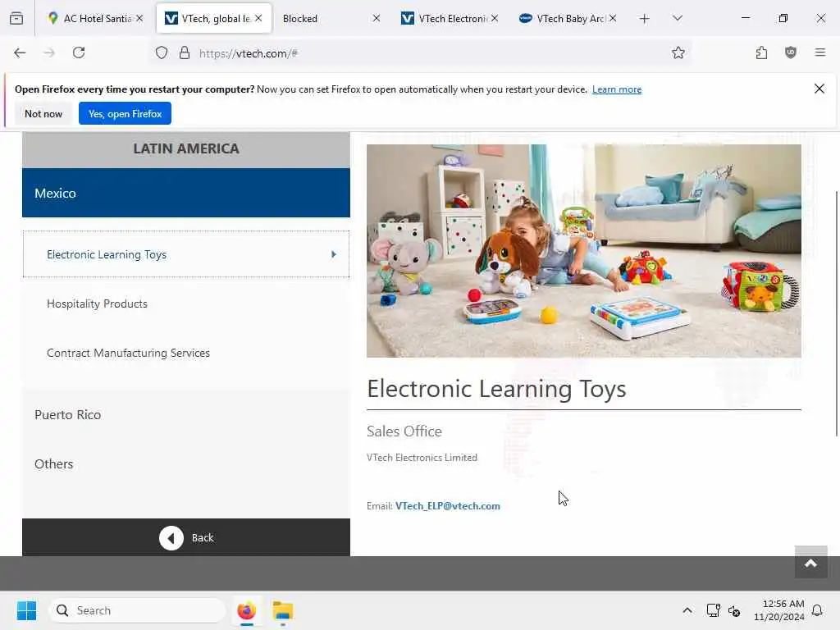The width and height of the screenshot is (840, 630).
Task: Open the Extensions puzzle icon
Action: [x=761, y=52]
